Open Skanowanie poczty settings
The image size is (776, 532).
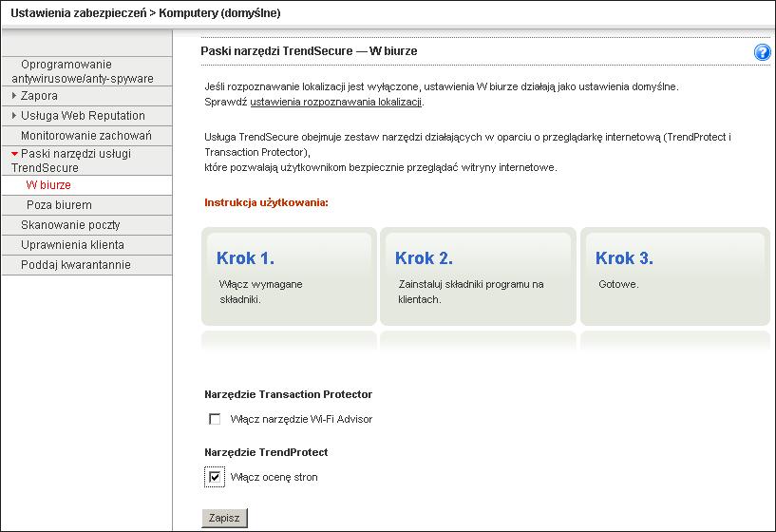(87, 225)
